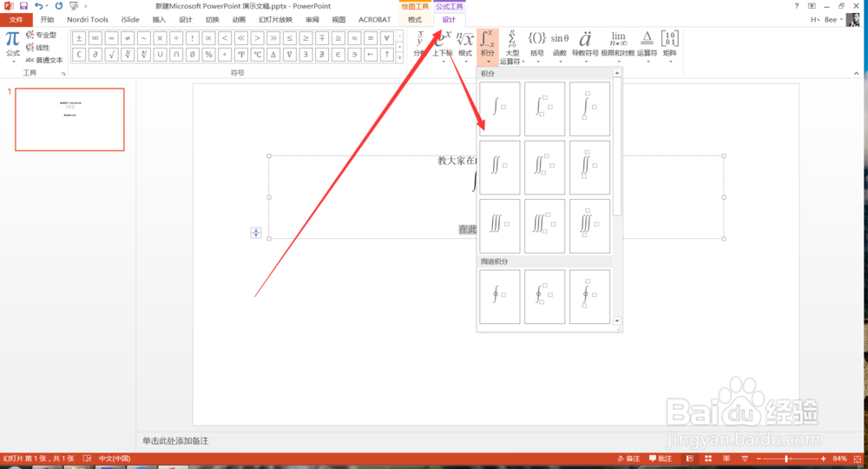Insert the square root √ symbol
This screenshot has width=868, height=469.
click(x=111, y=54)
